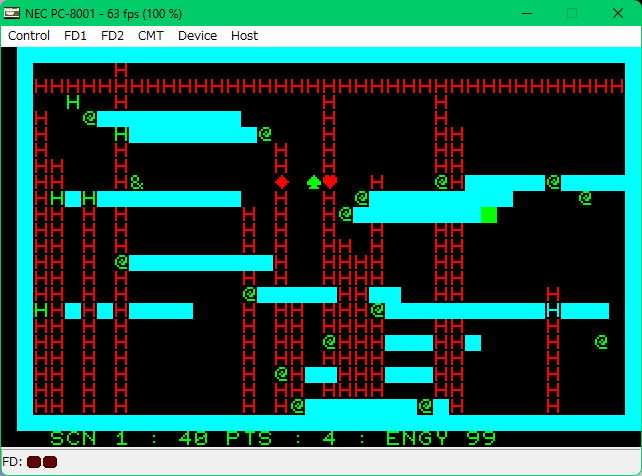Click the green ampersand player character
The image size is (642, 476).
click(x=137, y=183)
